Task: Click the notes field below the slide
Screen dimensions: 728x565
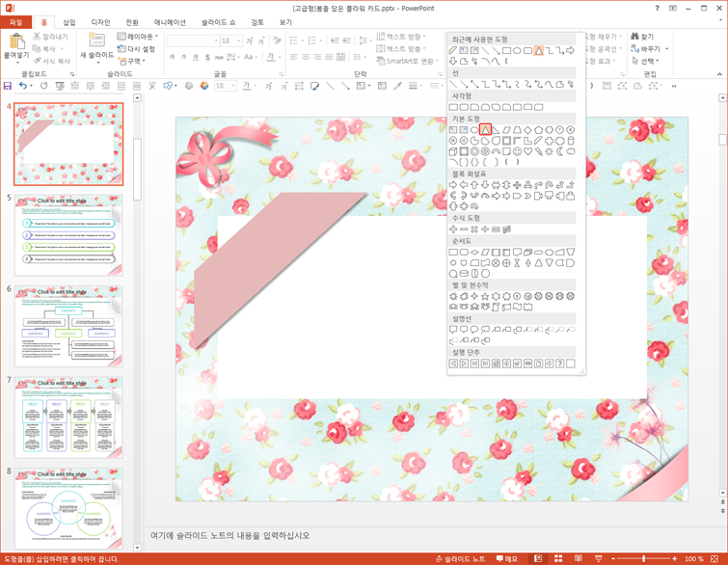Action: pyautogui.click(x=432, y=536)
